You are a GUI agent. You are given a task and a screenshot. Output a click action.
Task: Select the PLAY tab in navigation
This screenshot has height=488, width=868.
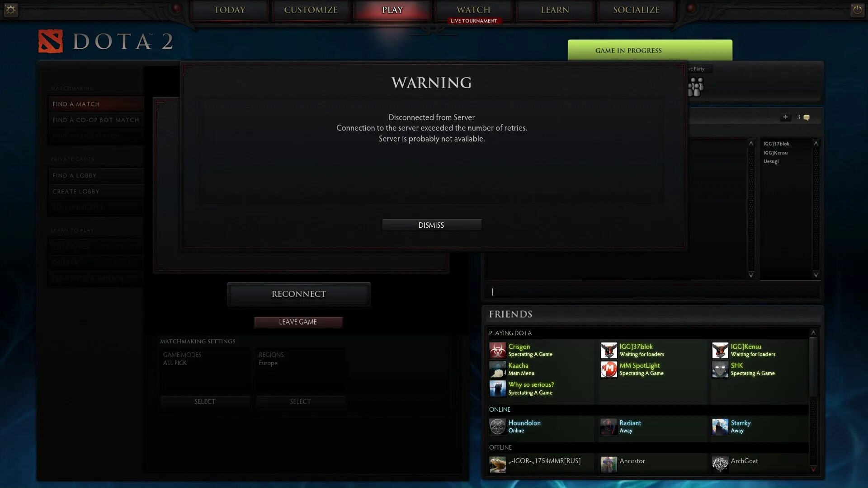tap(392, 9)
